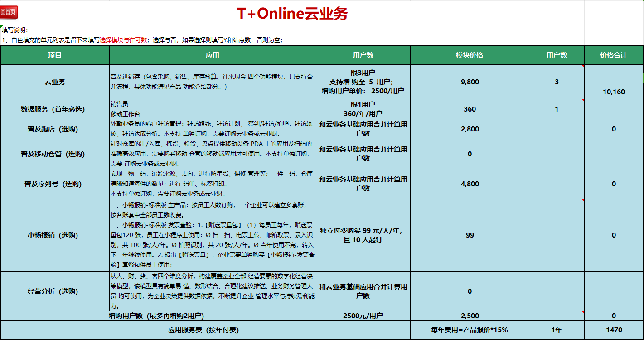The width and height of the screenshot is (644, 340).
Task: Select the 项目 column header
Action: [x=55, y=55]
